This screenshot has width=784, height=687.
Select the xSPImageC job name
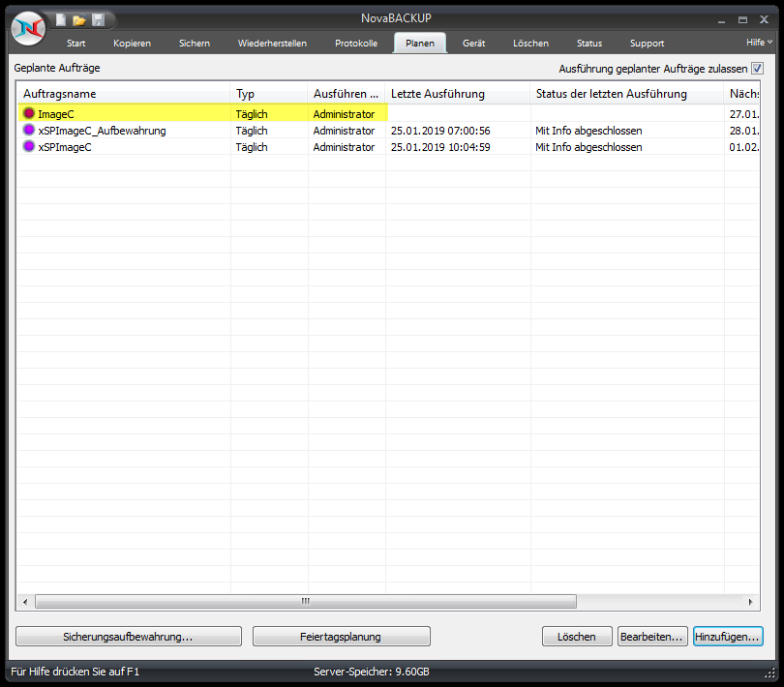pyautogui.click(x=65, y=147)
